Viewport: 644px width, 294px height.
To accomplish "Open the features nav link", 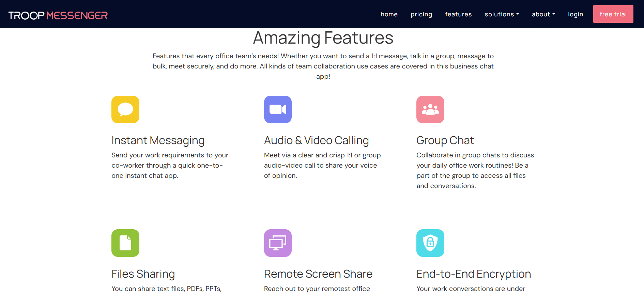I will point(458,14).
